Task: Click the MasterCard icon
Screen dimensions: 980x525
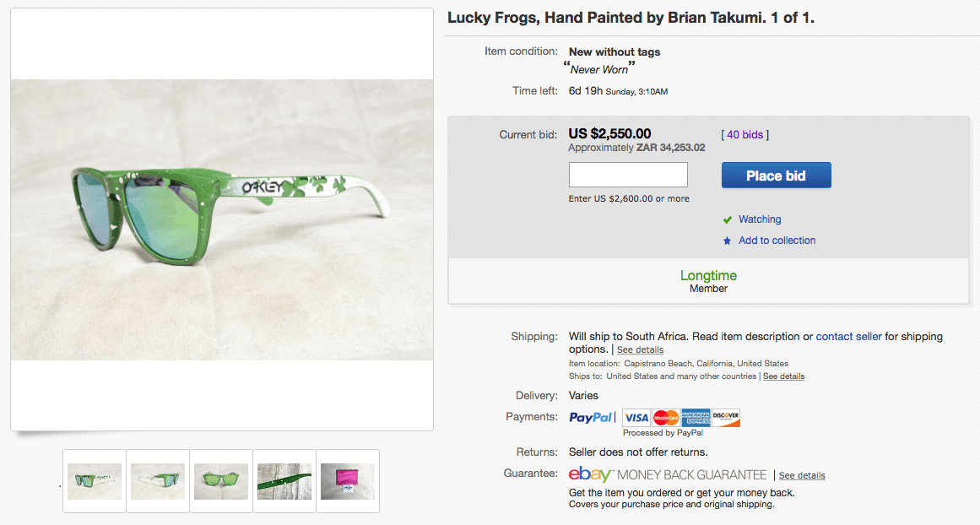Action: (x=666, y=418)
